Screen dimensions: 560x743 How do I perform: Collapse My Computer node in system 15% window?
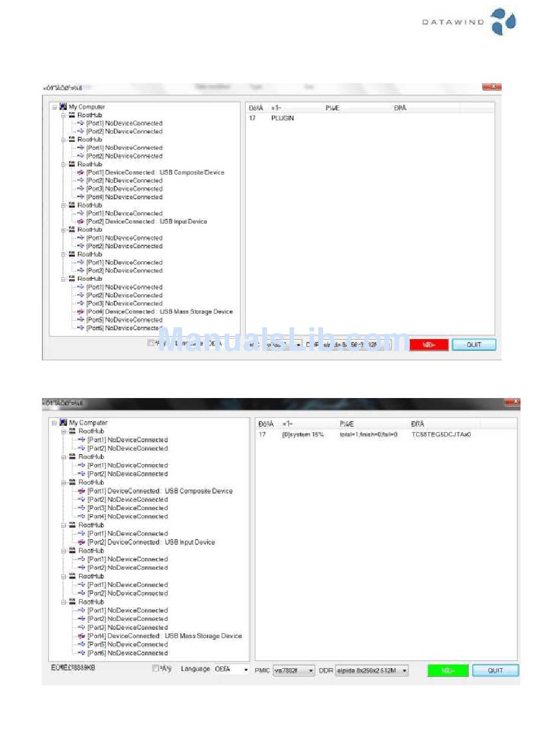pyautogui.click(x=54, y=423)
